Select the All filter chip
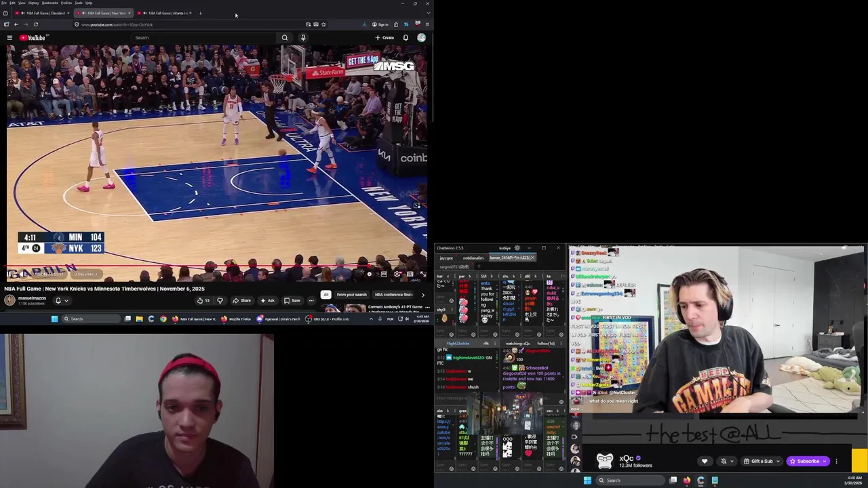This screenshot has height=488, width=868. tap(325, 295)
